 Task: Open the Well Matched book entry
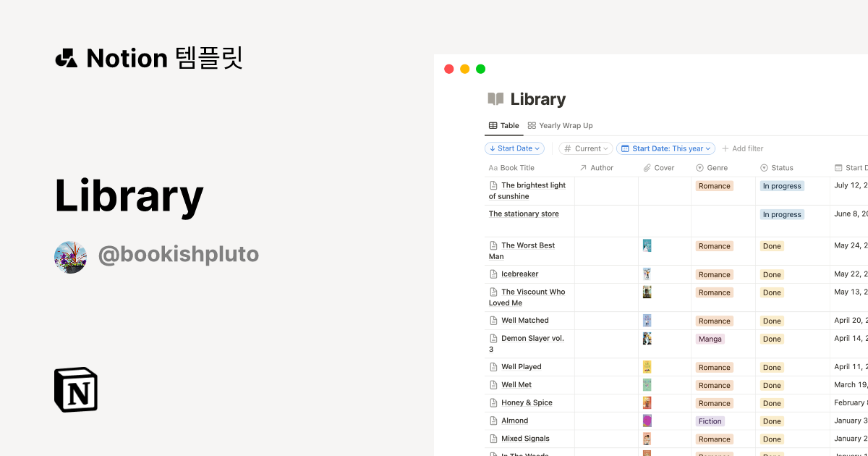[x=524, y=320]
